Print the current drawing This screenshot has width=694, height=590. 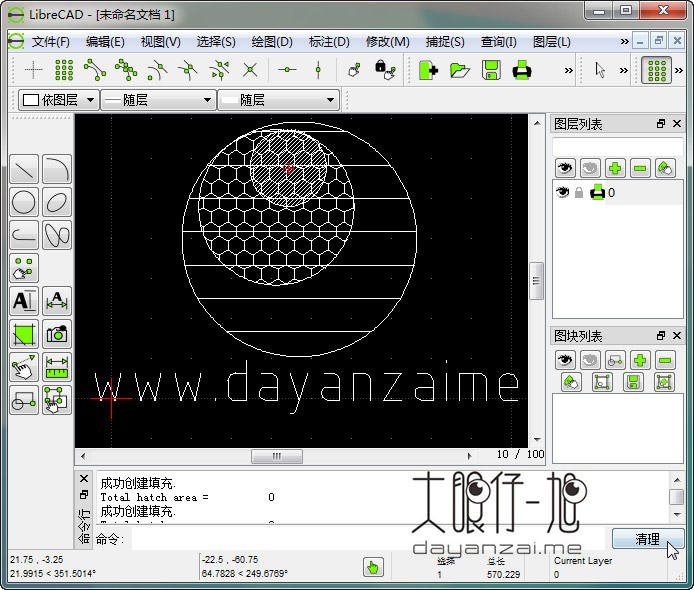coord(522,70)
